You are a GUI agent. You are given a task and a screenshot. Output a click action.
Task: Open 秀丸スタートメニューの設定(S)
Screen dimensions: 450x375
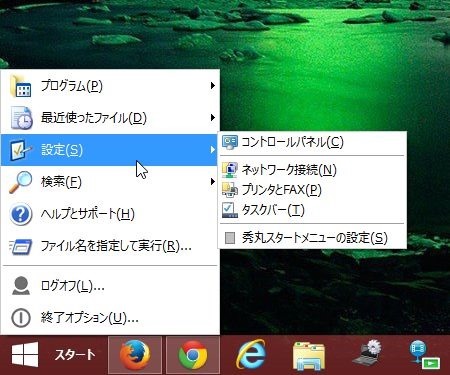click(x=312, y=238)
